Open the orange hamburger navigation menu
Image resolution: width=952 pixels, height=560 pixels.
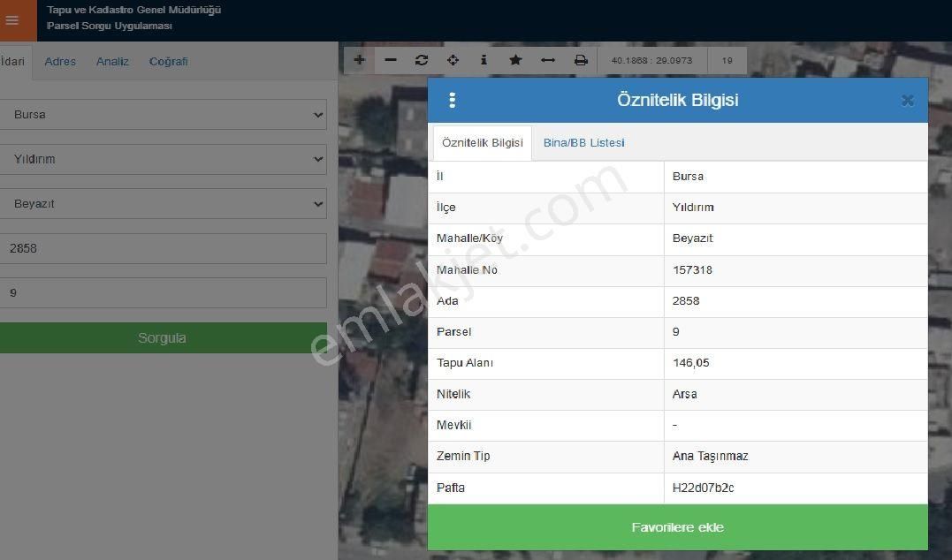tap(14, 19)
